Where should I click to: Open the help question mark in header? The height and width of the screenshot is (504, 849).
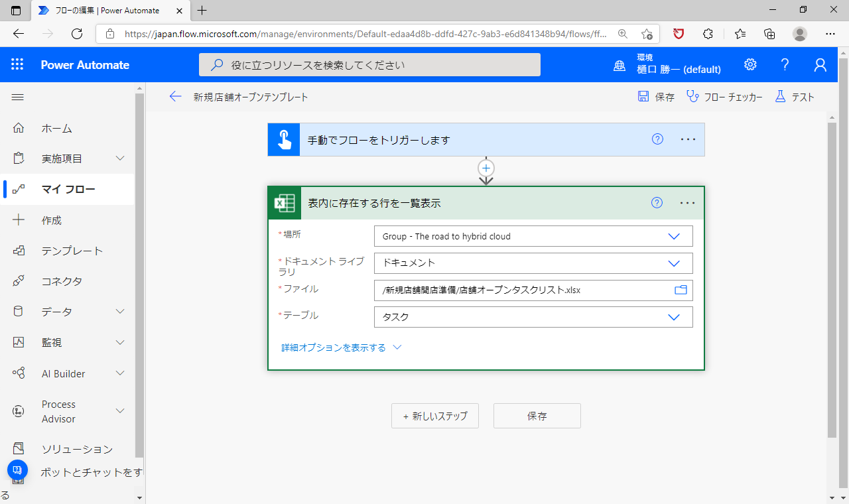click(x=785, y=64)
